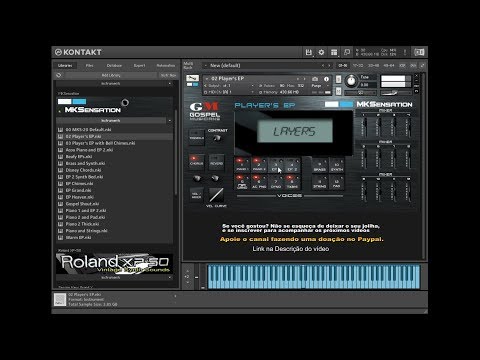Toggle voice 6 AC PNO button

tap(259, 183)
